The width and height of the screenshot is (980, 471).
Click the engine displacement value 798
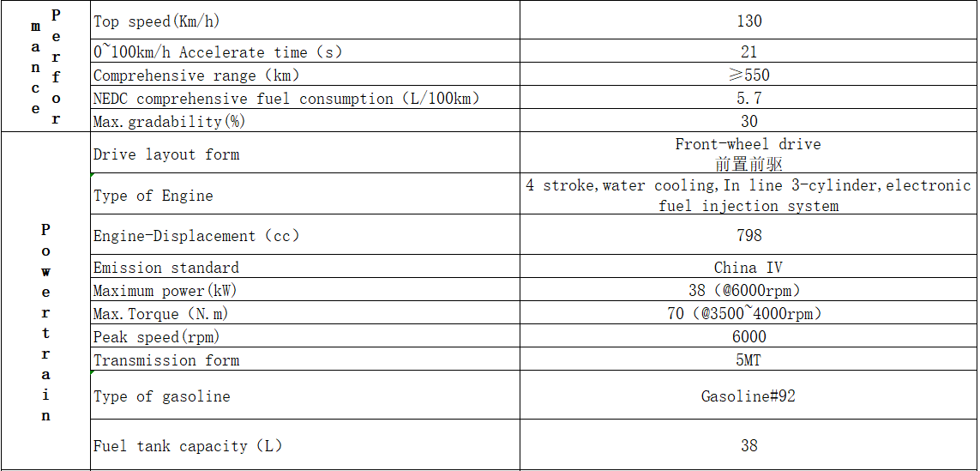tap(749, 234)
